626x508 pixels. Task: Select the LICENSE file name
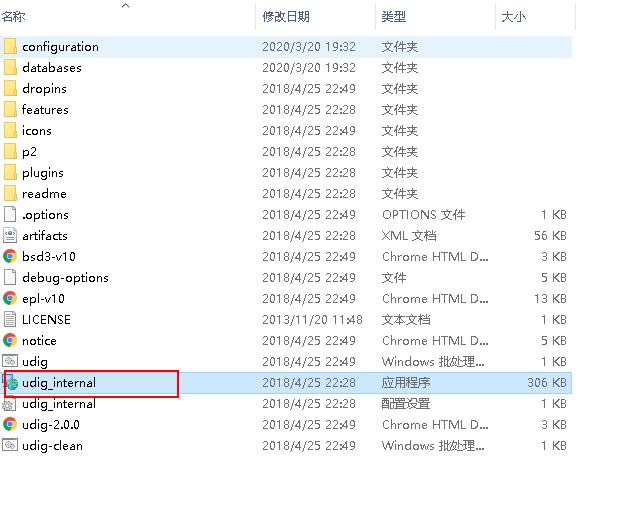coord(46,320)
